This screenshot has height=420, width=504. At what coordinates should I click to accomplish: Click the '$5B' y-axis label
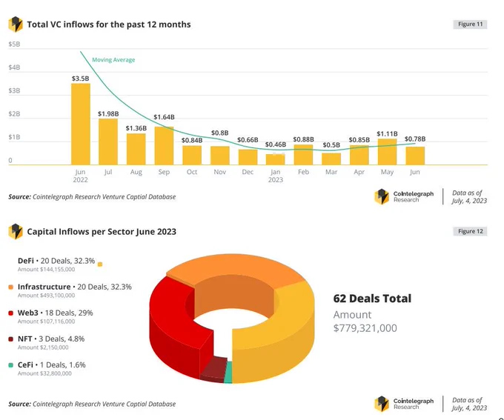pos(14,44)
